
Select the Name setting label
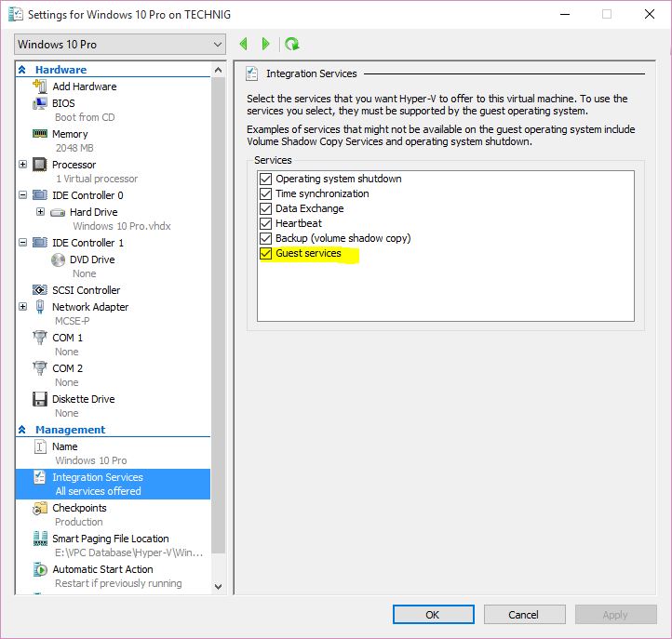coord(65,446)
